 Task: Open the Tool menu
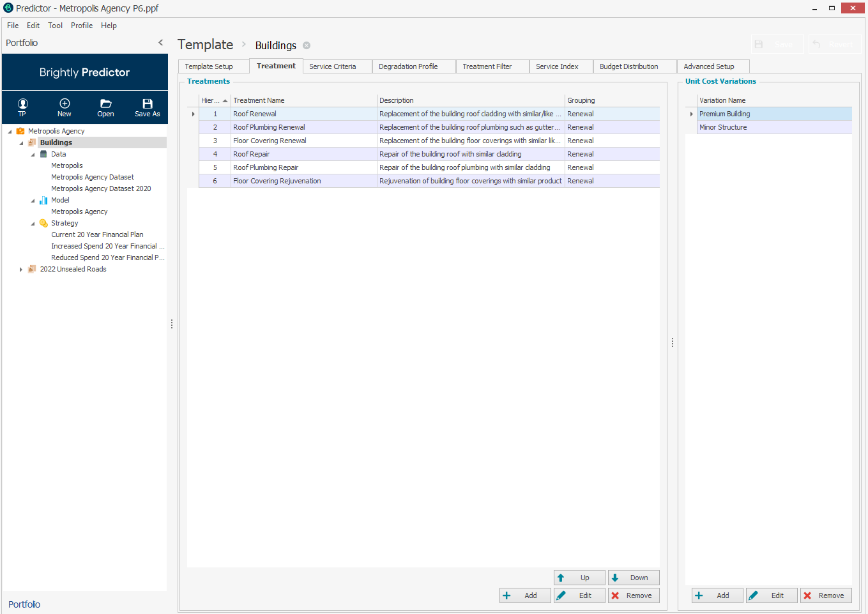[x=56, y=26]
